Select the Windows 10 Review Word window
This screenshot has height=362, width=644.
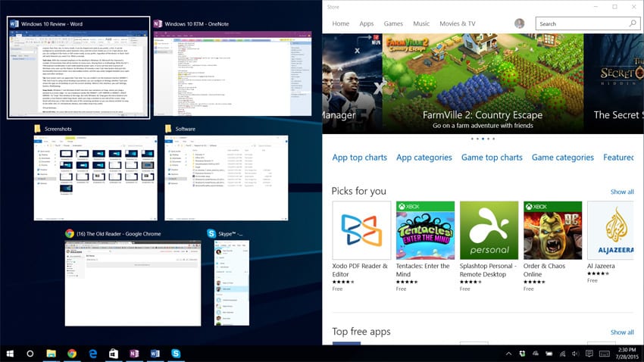click(x=79, y=67)
